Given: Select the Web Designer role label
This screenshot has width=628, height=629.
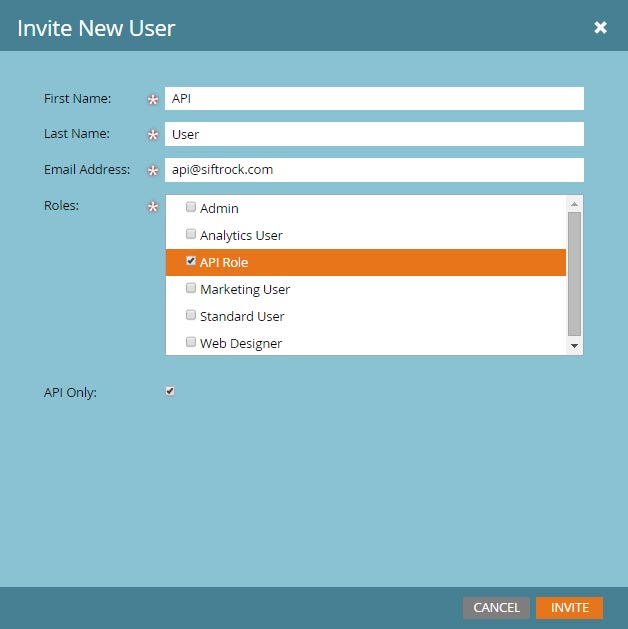Looking at the screenshot, I should [x=241, y=344].
